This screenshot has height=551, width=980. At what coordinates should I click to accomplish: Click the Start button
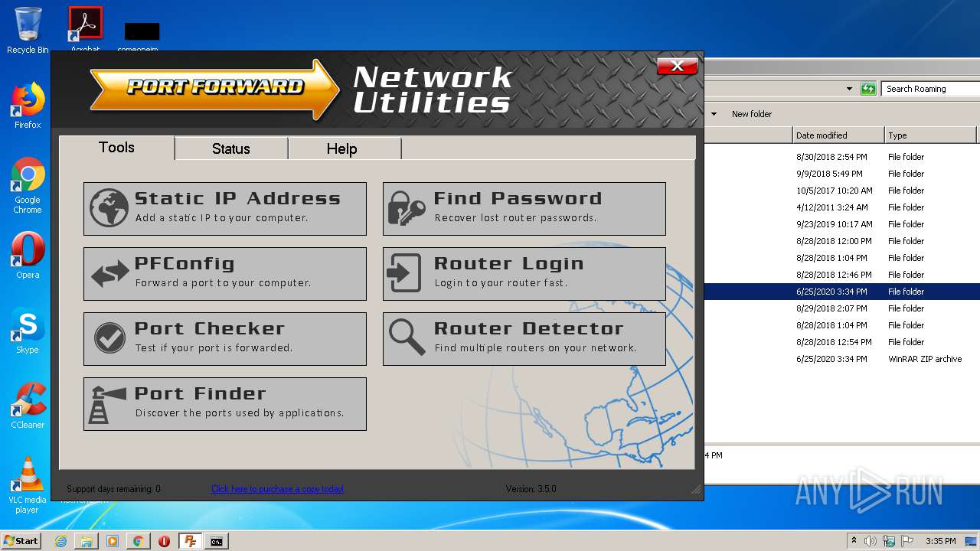pyautogui.click(x=21, y=541)
